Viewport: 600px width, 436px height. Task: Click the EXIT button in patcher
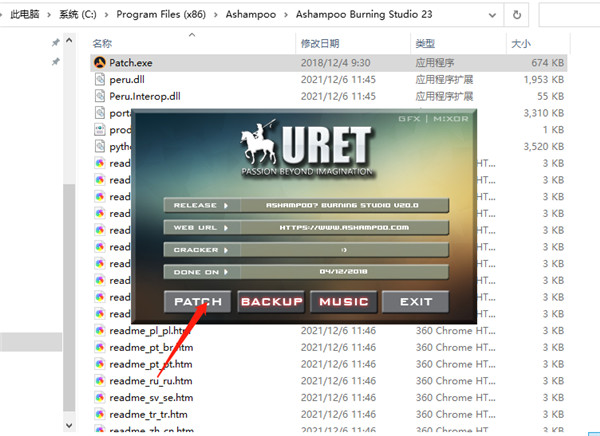416,302
